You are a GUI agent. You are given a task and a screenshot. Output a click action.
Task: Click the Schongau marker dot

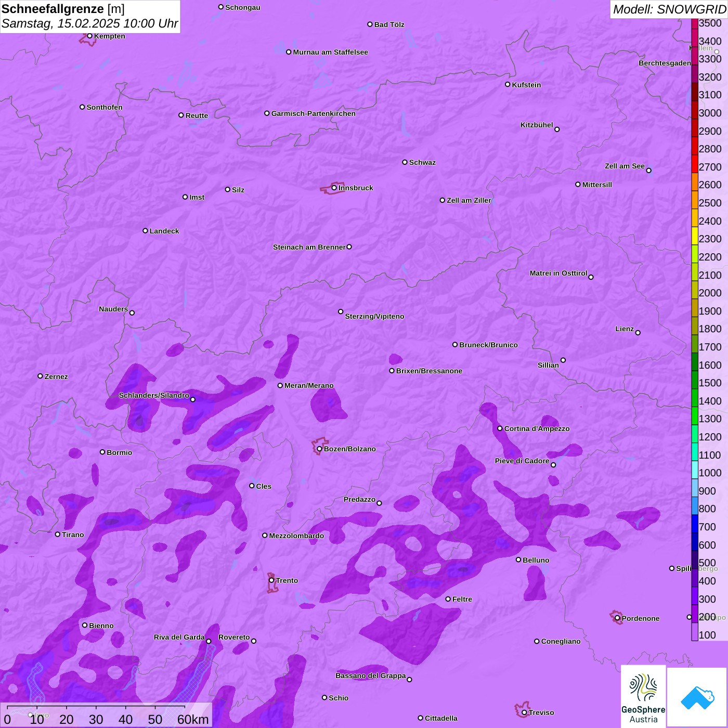[x=221, y=7]
